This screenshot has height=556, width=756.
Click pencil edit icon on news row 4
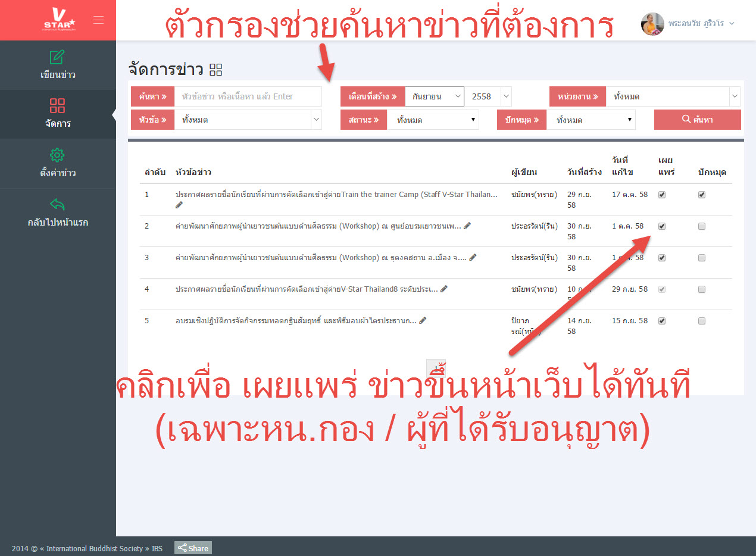(x=444, y=289)
